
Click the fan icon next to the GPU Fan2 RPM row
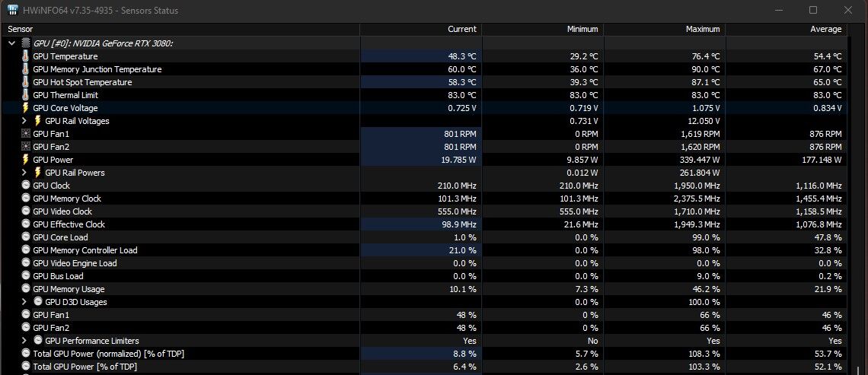25,147
